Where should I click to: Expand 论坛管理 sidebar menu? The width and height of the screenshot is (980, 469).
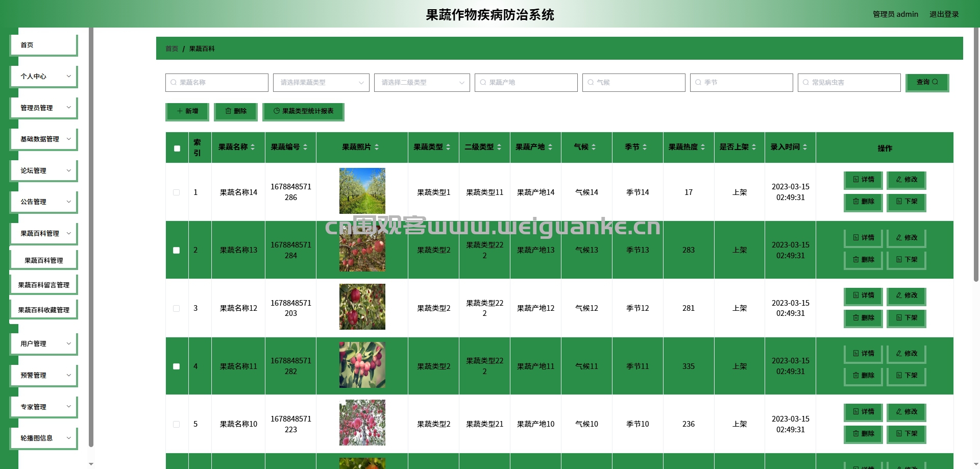pos(44,171)
